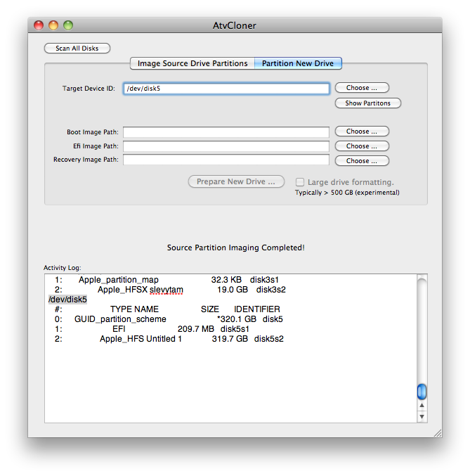
Task: Browse for the Recovery Image Path
Action: coord(362,160)
